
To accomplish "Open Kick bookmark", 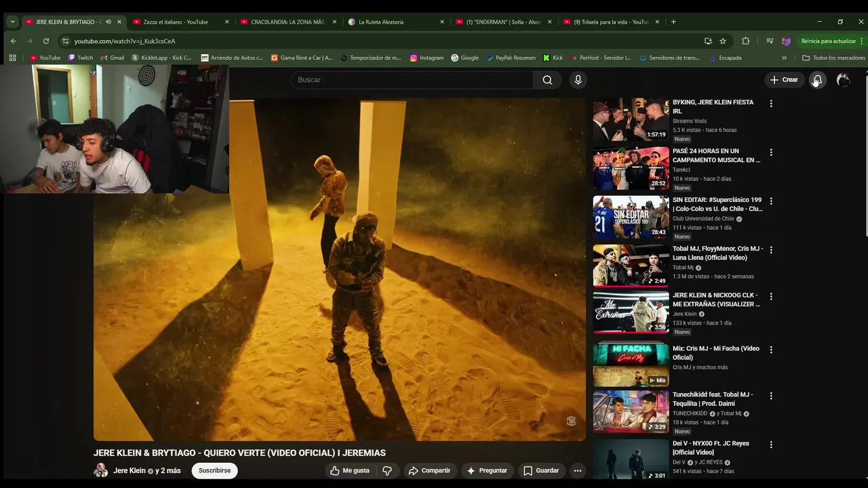I will [553, 58].
